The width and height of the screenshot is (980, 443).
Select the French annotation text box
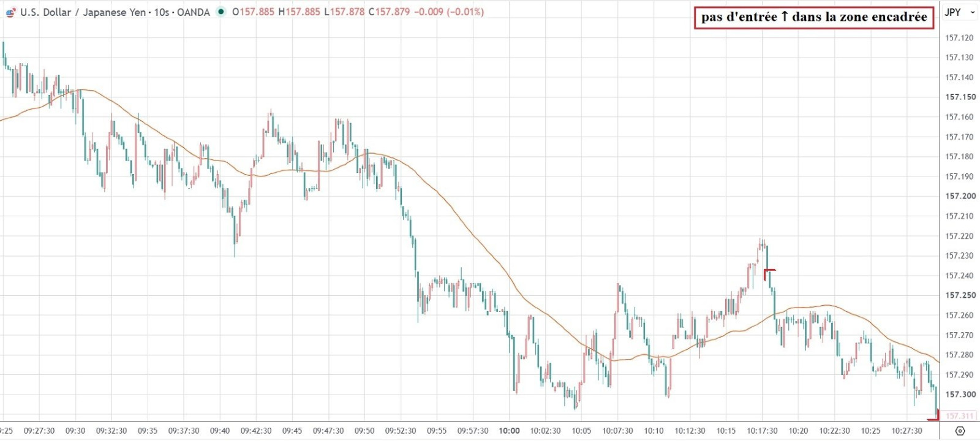coord(814,17)
